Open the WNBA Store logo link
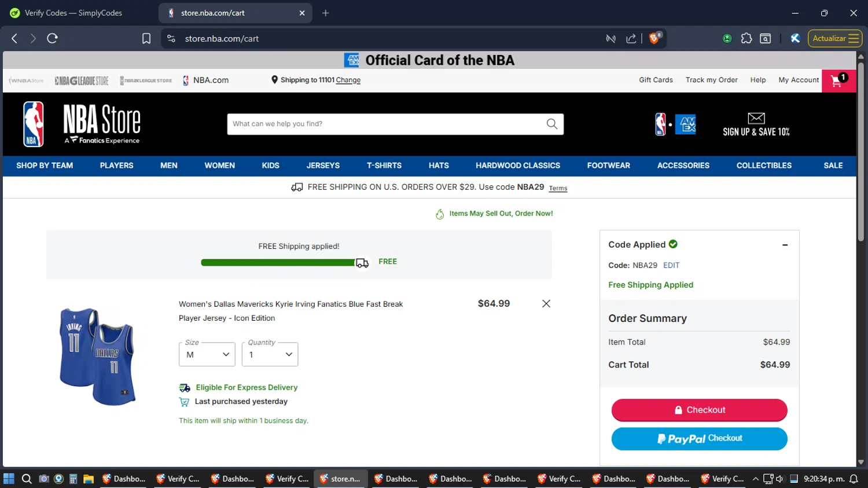The width and height of the screenshot is (868, 488). (26, 80)
